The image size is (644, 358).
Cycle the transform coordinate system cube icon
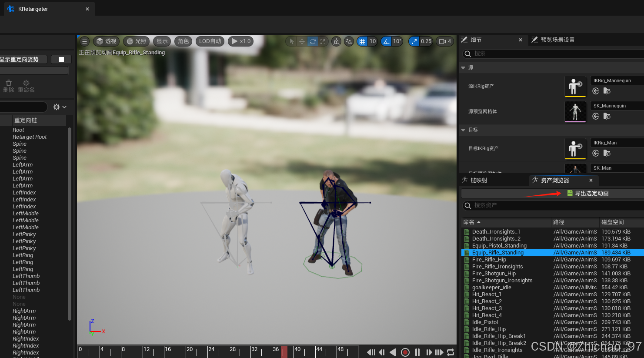336,41
